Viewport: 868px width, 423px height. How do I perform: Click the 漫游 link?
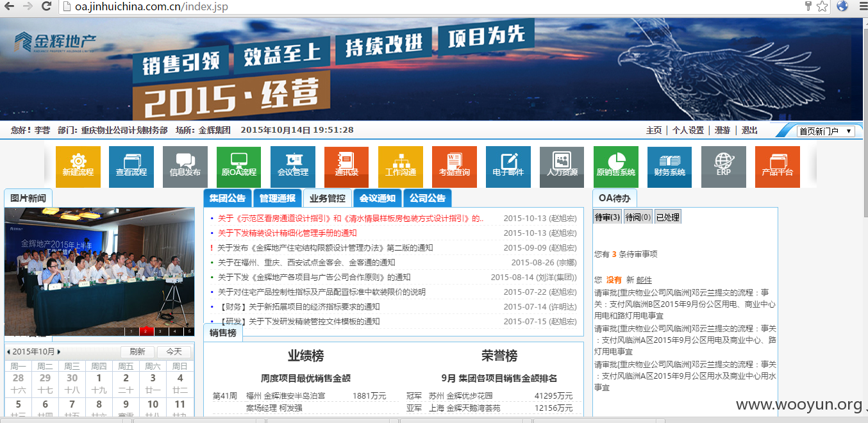point(722,130)
